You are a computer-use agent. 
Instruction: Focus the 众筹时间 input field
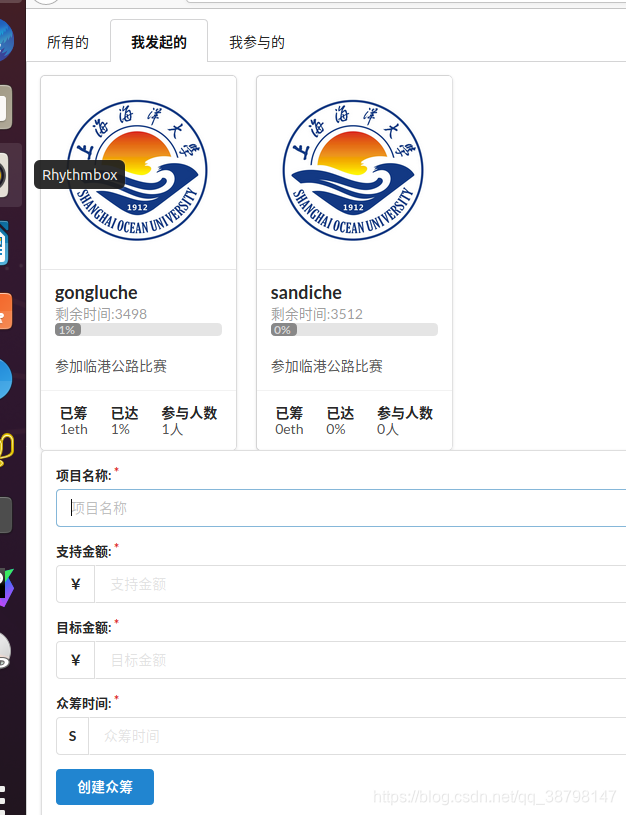pos(357,736)
